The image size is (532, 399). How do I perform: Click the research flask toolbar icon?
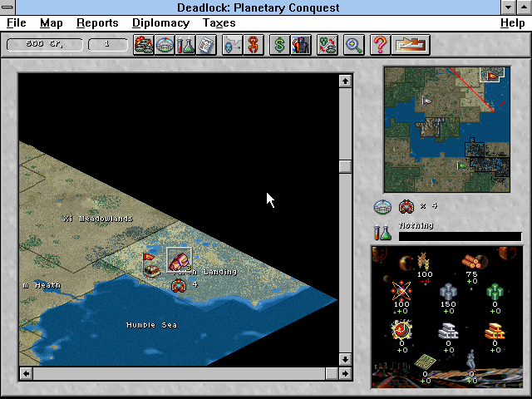coord(185,44)
